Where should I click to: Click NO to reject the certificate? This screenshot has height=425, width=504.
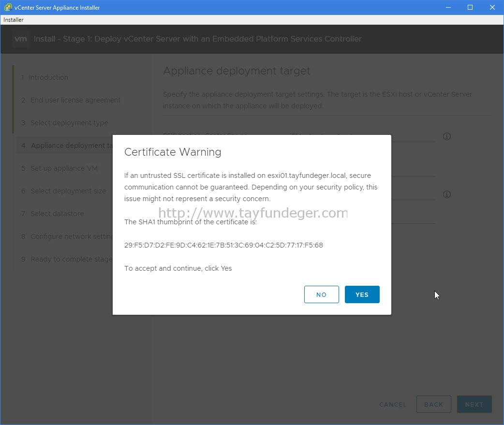pyautogui.click(x=322, y=294)
